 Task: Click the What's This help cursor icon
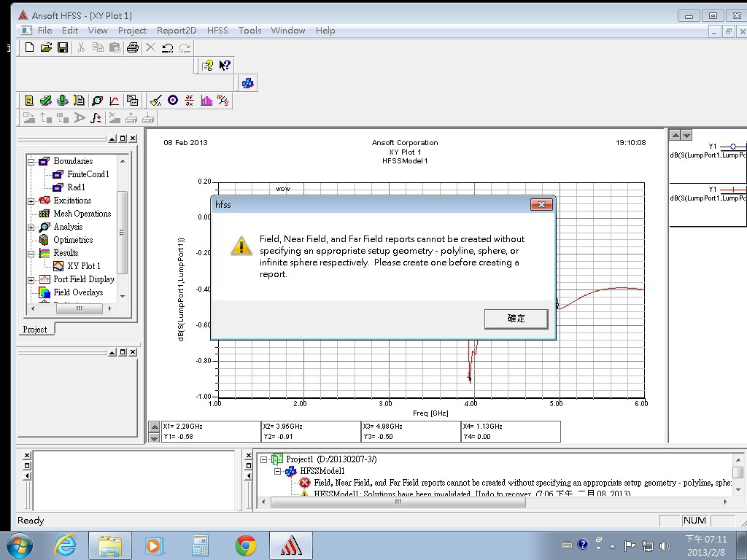225,66
